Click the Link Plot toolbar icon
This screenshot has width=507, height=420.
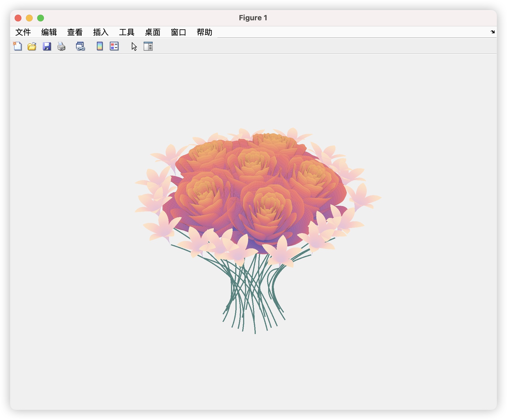click(81, 46)
